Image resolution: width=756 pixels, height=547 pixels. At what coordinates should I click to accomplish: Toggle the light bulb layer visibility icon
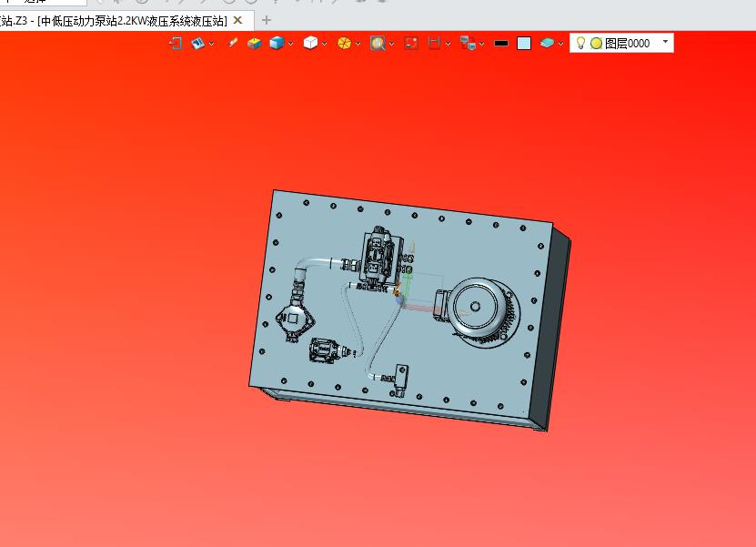tap(581, 43)
